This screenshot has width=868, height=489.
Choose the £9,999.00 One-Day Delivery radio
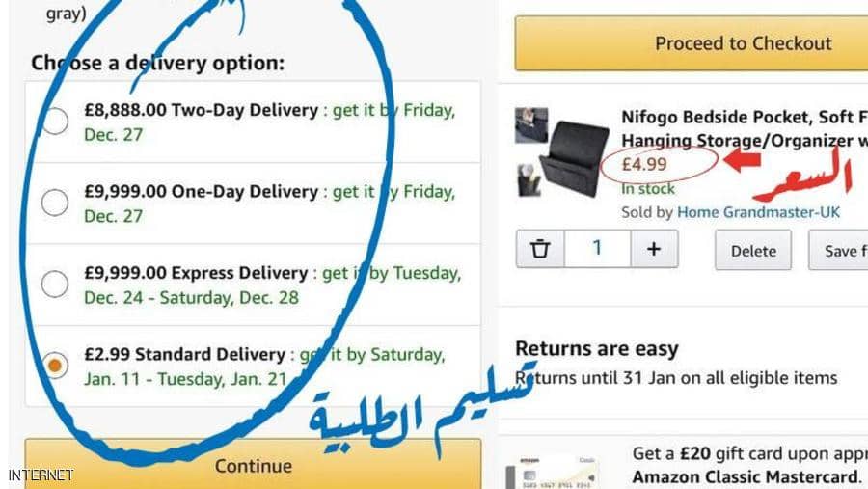click(x=55, y=203)
